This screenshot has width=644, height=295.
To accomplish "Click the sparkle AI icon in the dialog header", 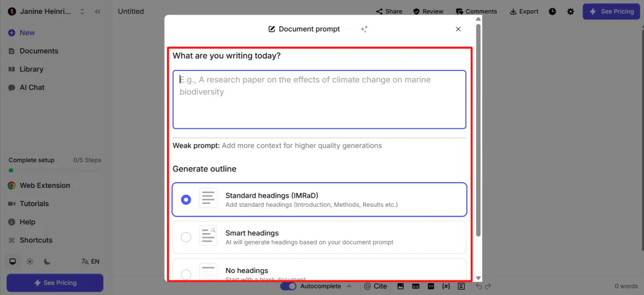I will 364,29.
